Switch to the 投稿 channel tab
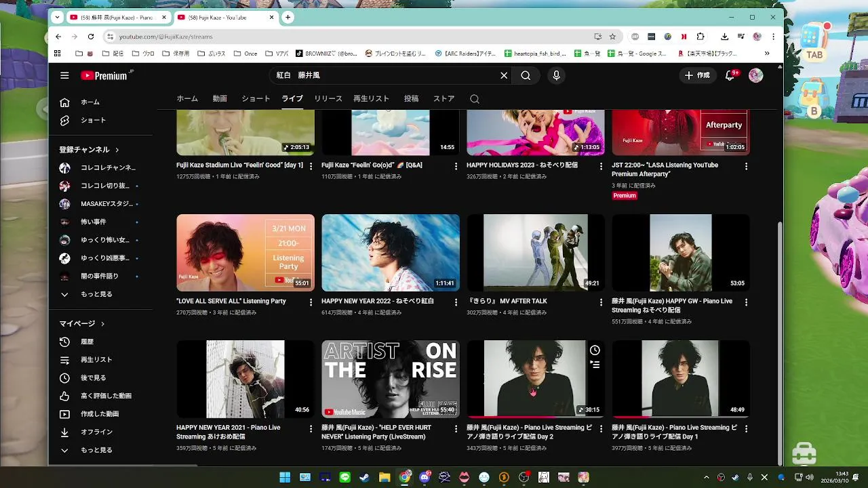Viewport: 868px width, 488px height. tap(411, 99)
